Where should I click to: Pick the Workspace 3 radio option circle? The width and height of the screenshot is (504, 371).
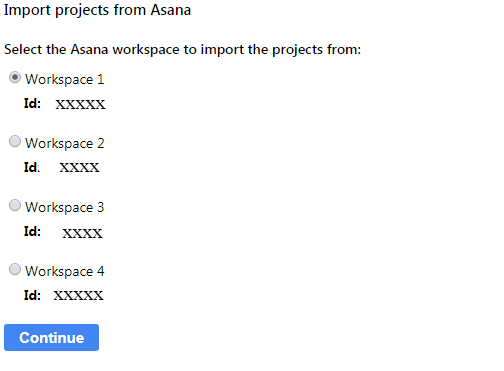pos(15,205)
